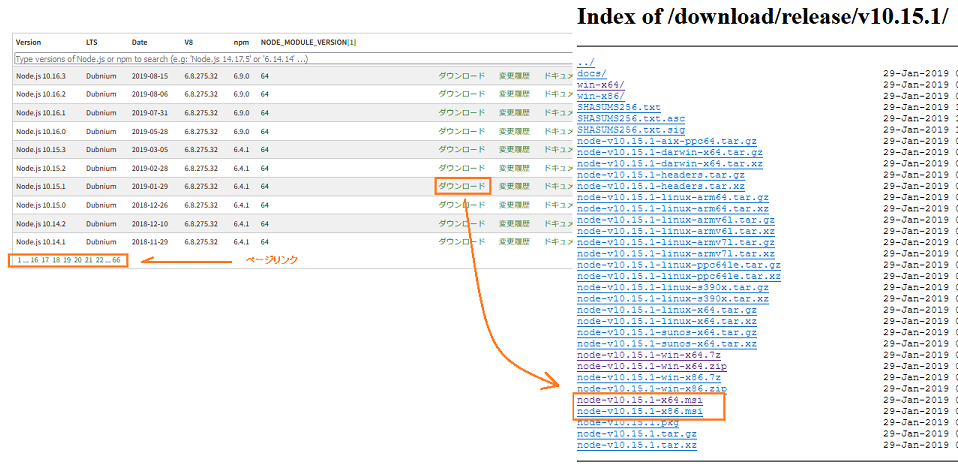Click the version search input field
Image resolution: width=958 pixels, height=471 pixels.
tap(292, 59)
